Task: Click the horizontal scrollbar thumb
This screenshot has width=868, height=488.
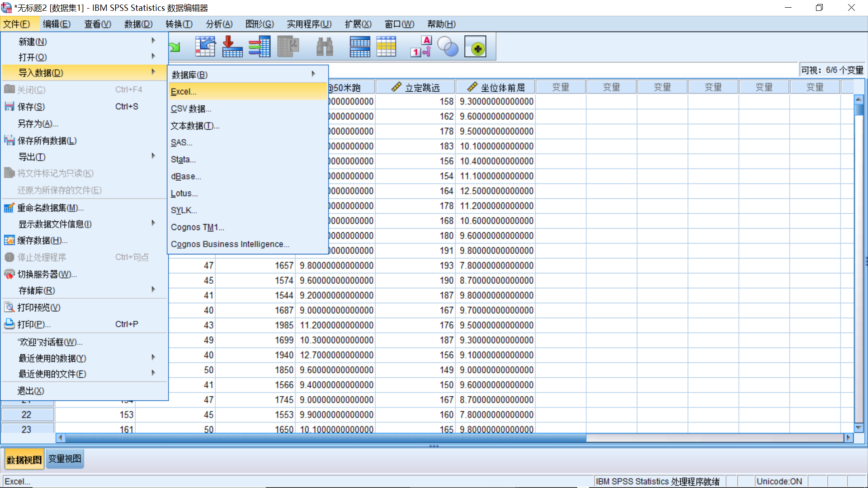Action: click(325, 437)
